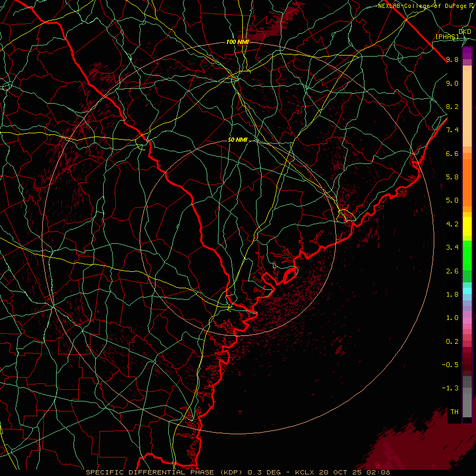
Task: Select the cyan legend color band
Action: pos(467,291)
